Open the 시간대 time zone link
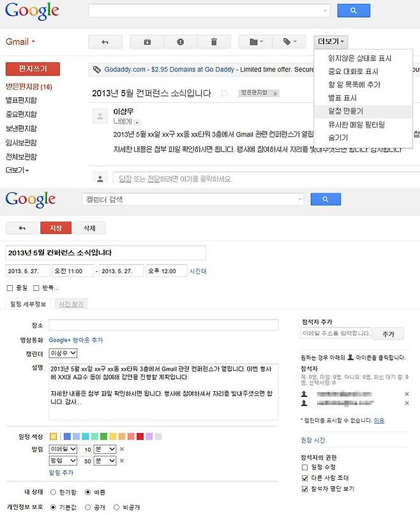 (x=198, y=271)
